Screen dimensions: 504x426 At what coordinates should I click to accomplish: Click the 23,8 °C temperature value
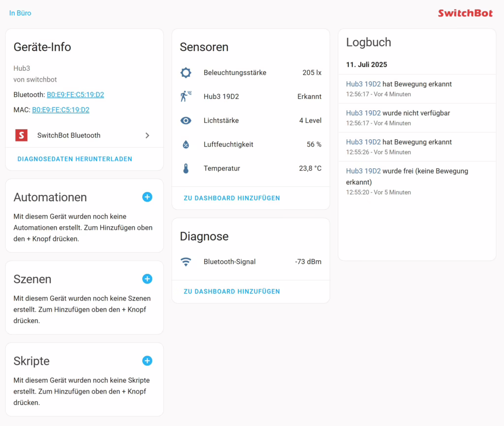pos(310,168)
